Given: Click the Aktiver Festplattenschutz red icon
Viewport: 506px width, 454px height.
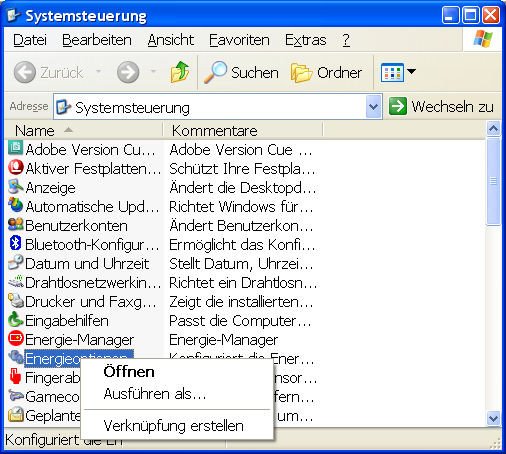Looking at the screenshot, I should [15, 167].
